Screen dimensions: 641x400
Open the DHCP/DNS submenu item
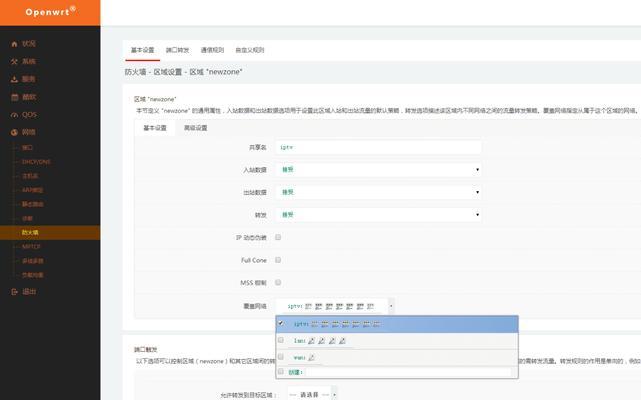pos(36,162)
